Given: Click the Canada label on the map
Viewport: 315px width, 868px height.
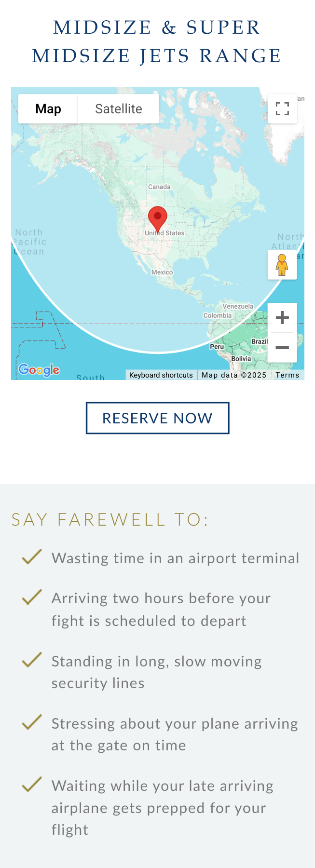Looking at the screenshot, I should pos(159,187).
